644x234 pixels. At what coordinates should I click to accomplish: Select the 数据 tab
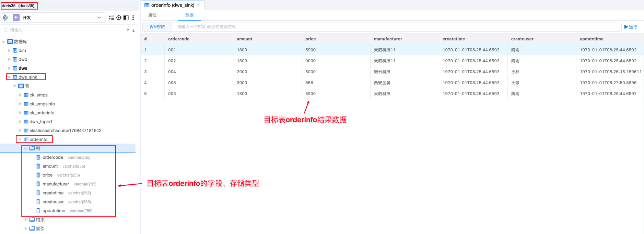[x=189, y=15]
